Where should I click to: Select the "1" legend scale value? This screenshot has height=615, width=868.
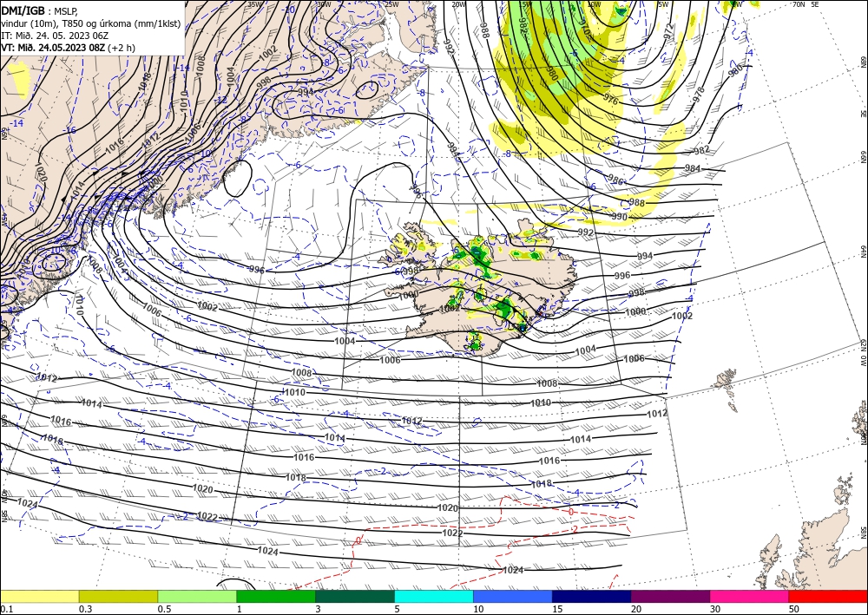(240, 609)
